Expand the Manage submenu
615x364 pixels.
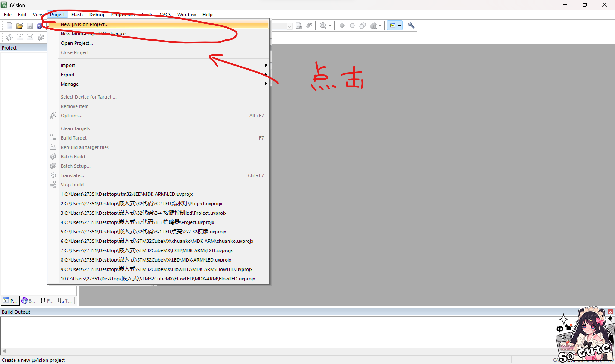(70, 84)
